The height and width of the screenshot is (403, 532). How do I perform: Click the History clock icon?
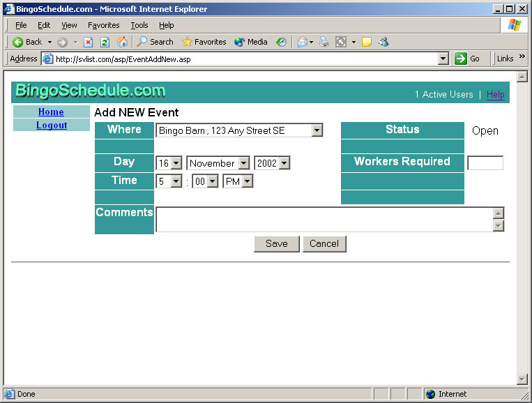tap(281, 42)
